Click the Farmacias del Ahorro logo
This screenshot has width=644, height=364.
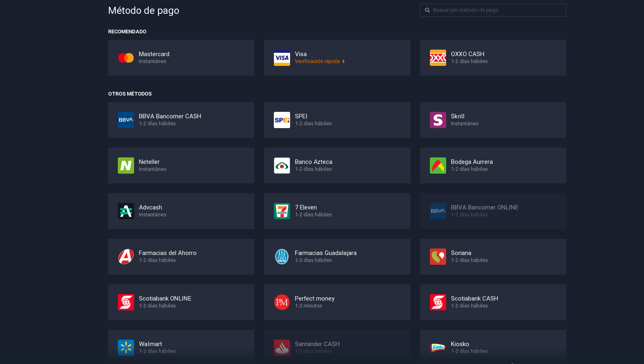click(126, 257)
